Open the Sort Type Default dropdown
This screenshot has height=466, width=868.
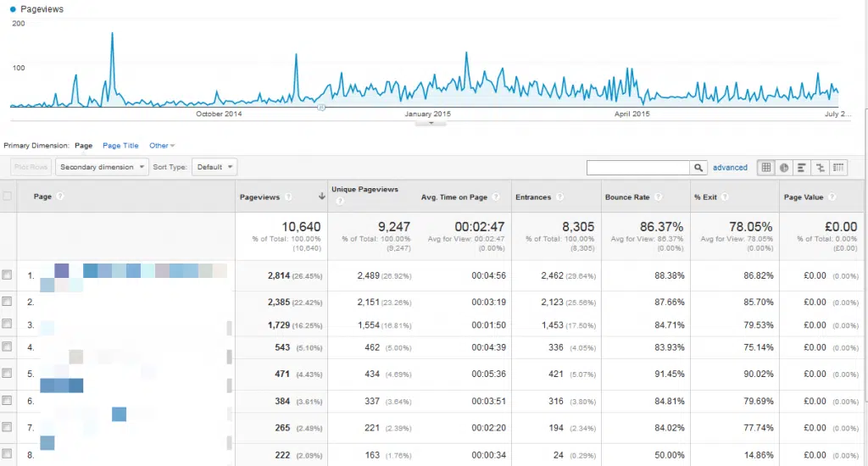214,167
